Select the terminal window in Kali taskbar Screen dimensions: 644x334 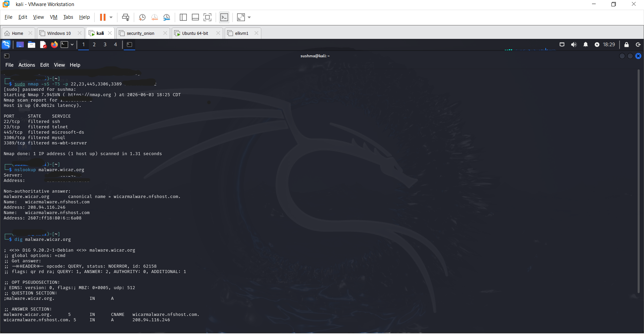point(129,45)
